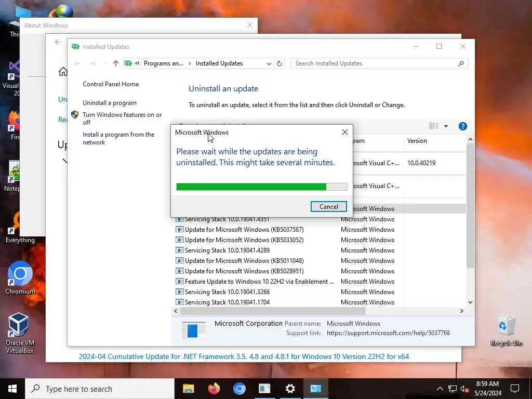Open Uninstall a program link
The image size is (532, 399).
point(110,103)
